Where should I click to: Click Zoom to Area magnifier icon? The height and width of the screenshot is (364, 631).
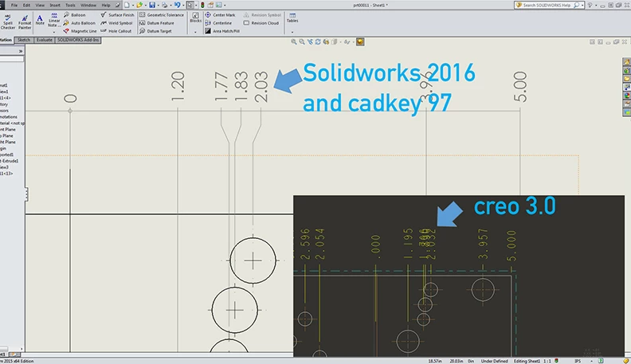pyautogui.click(x=302, y=42)
